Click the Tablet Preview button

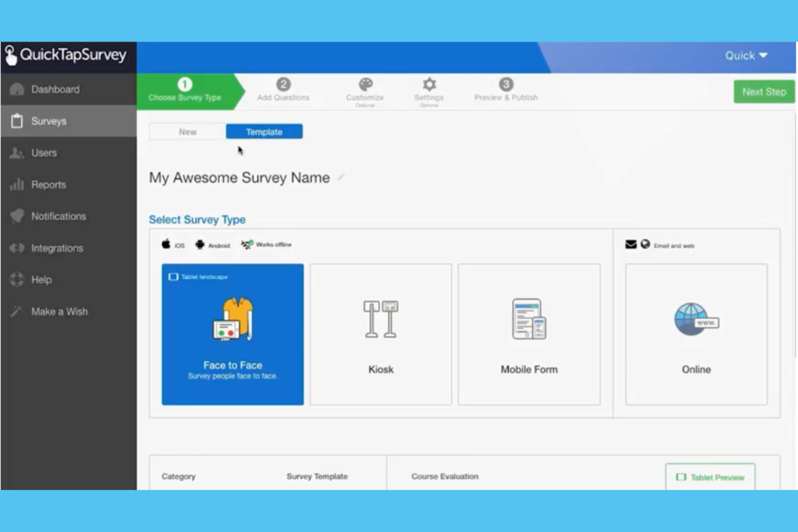click(710, 477)
